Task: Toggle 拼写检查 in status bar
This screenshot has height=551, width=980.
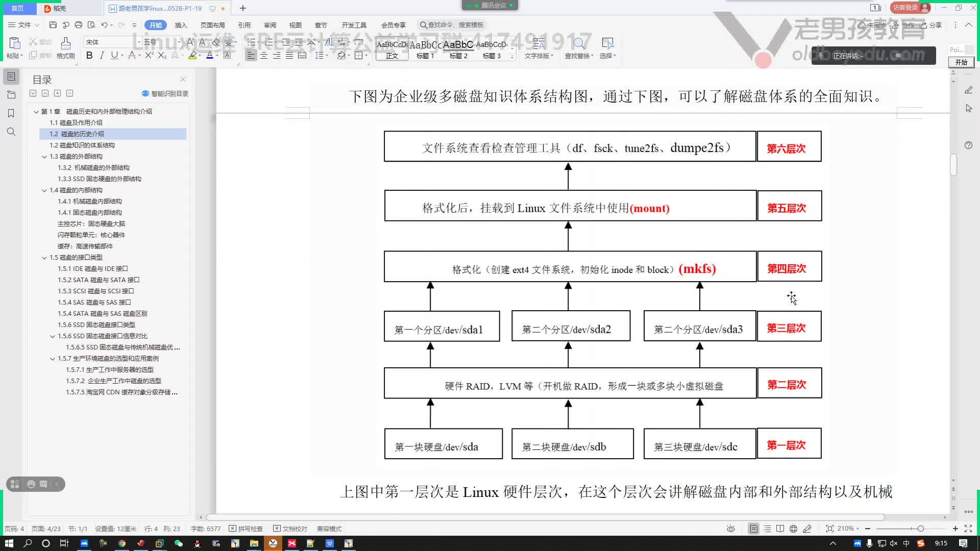Action: [x=246, y=529]
